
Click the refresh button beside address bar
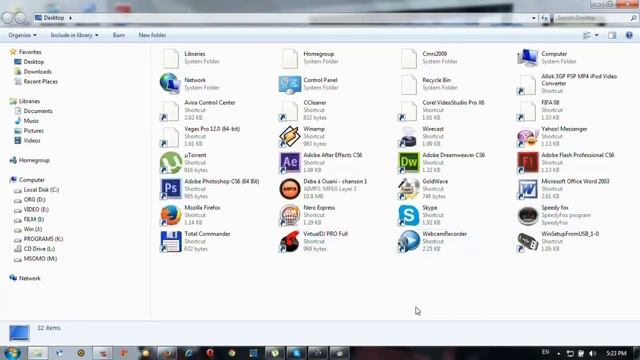coord(544,18)
